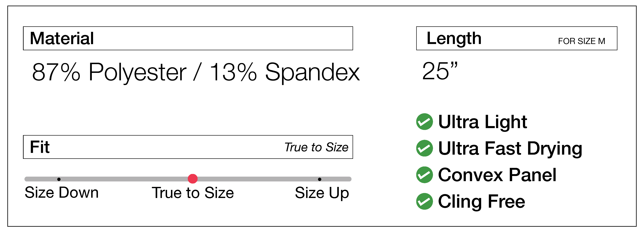This screenshot has height=232, width=644.
Task: Click the Cling Free feature text
Action: pos(481,202)
